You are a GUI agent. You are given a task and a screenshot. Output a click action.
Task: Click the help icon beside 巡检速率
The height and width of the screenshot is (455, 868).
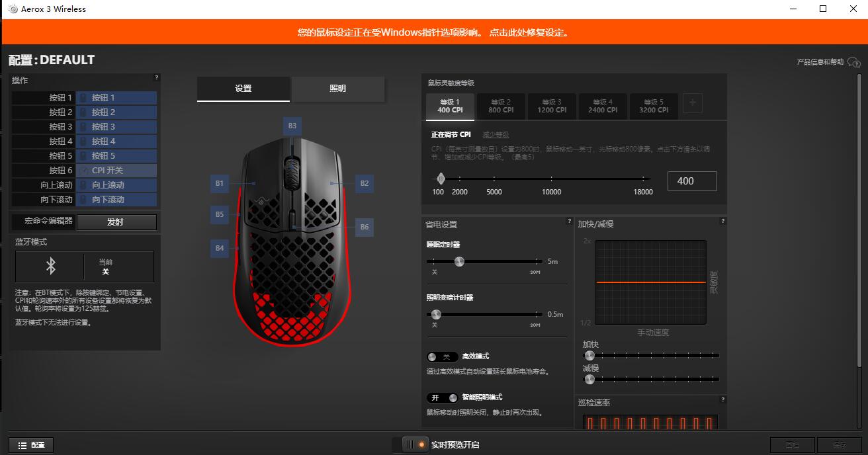click(x=723, y=399)
